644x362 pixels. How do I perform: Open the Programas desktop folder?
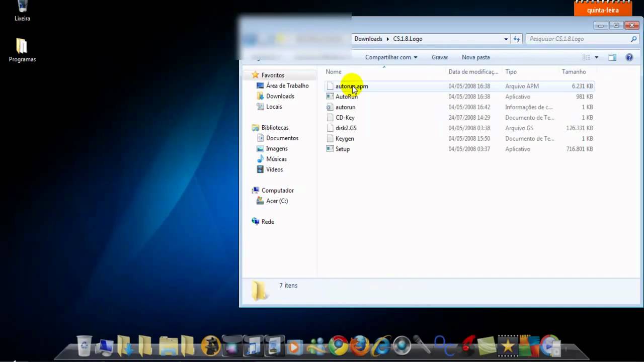tap(22, 50)
